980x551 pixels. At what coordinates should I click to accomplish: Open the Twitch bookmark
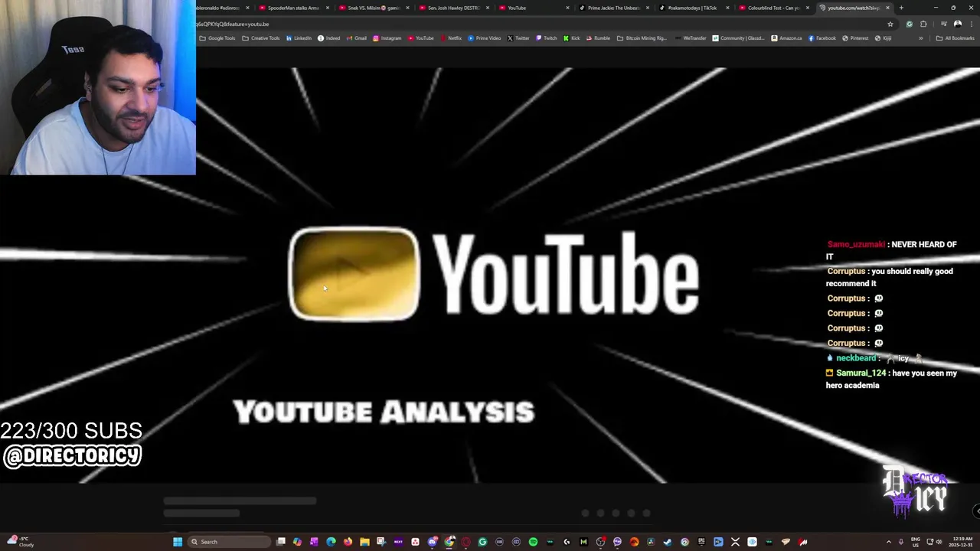(547, 38)
